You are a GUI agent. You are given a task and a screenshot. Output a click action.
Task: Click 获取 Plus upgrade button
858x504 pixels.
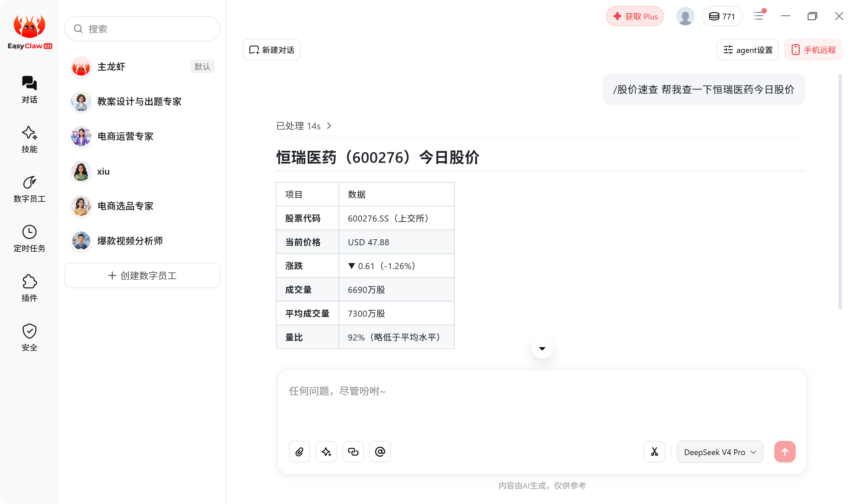tap(635, 16)
